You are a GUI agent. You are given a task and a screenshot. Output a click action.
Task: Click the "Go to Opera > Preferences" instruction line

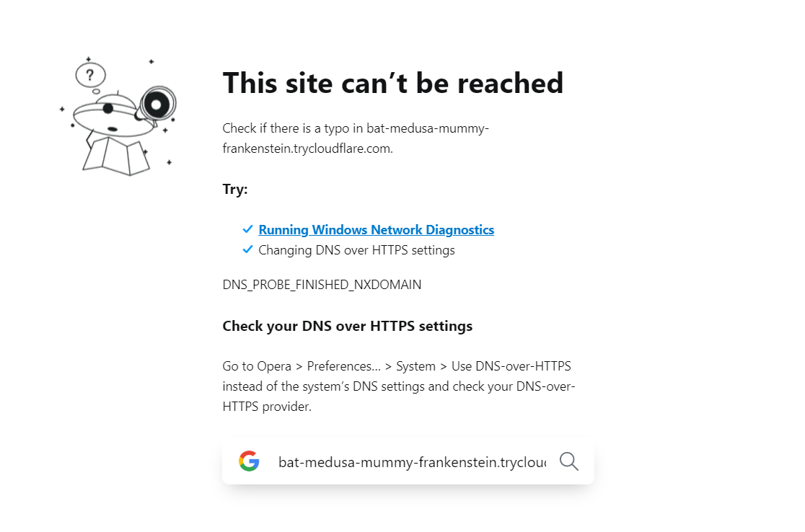pos(396,366)
